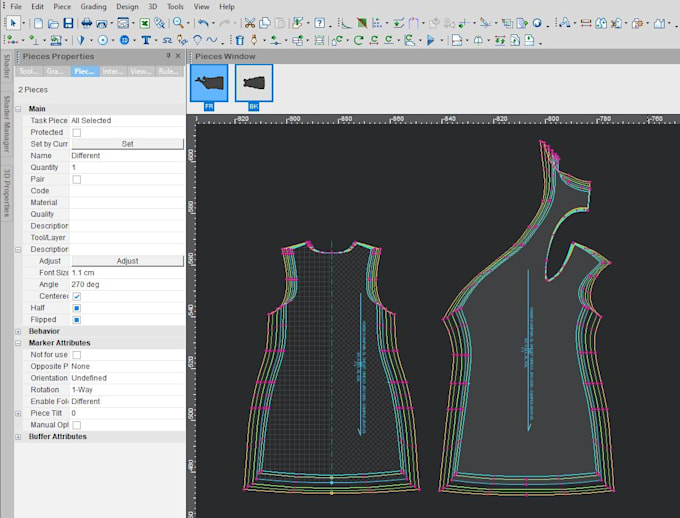Open the Piece menu
The width and height of the screenshot is (680, 518).
click(x=62, y=7)
